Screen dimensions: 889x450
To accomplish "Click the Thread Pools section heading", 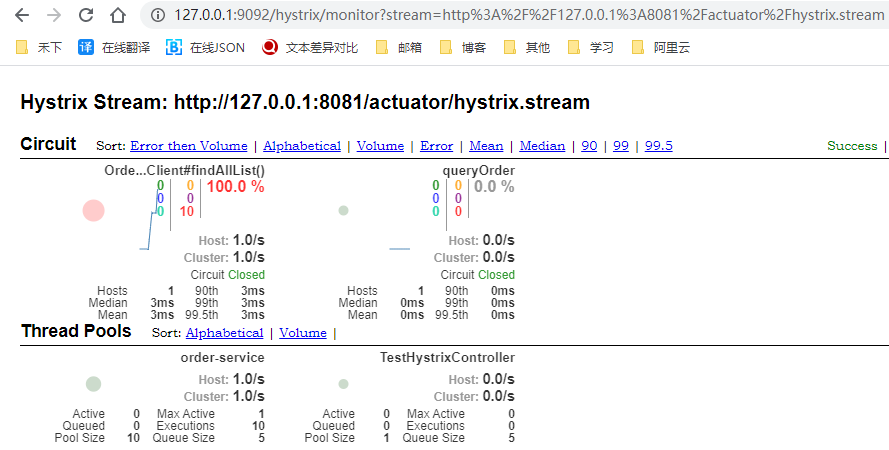I will pyautogui.click(x=76, y=331).
